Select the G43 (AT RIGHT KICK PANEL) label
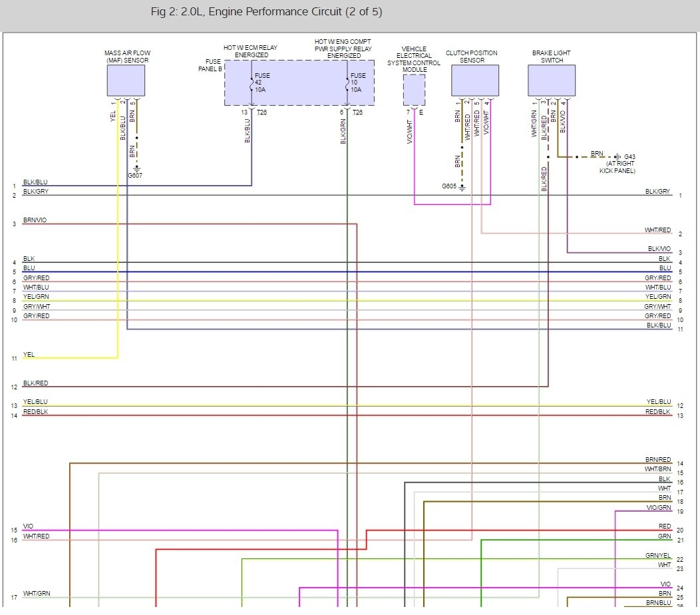This screenshot has width=700, height=615. click(618, 164)
